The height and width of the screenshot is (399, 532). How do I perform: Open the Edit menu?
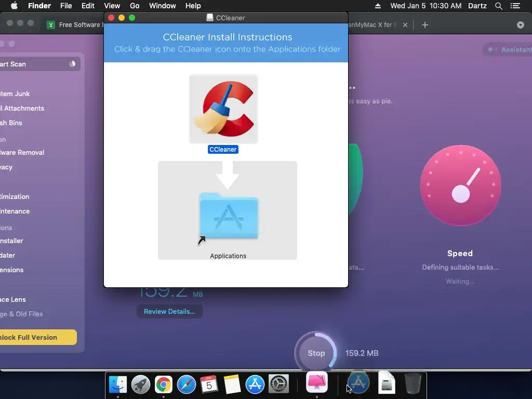88,6
